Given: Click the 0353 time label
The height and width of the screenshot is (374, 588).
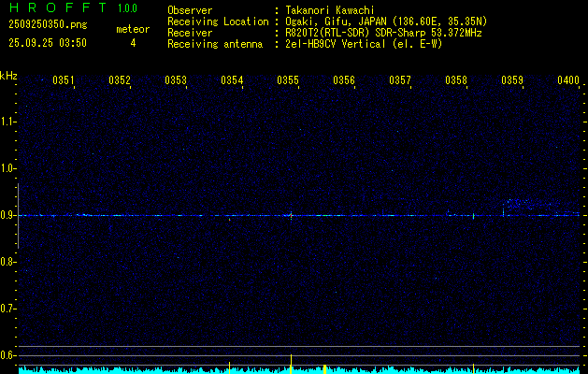Looking at the screenshot, I should (x=176, y=79).
